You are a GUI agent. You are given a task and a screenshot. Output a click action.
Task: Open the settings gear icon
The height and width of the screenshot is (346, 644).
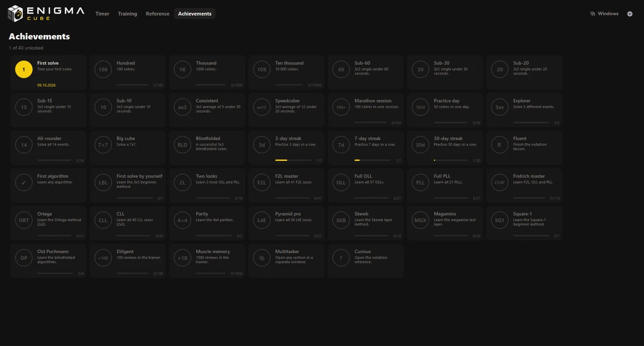tap(630, 14)
